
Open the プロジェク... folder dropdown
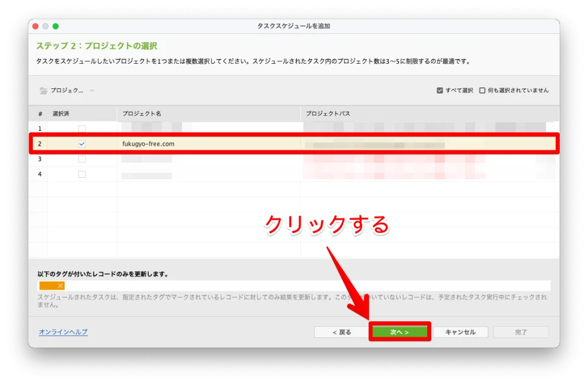pyautogui.click(x=67, y=90)
